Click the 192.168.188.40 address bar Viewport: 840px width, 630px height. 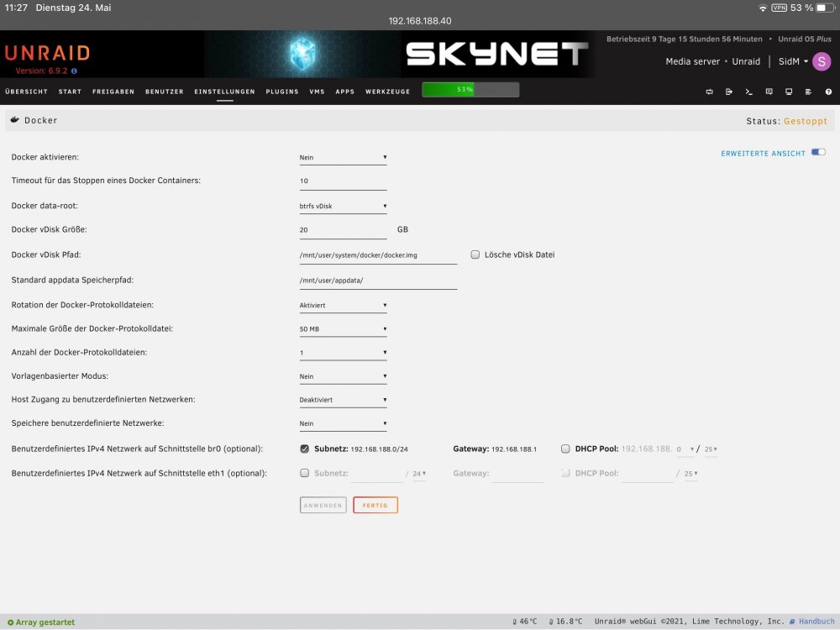[x=420, y=21]
